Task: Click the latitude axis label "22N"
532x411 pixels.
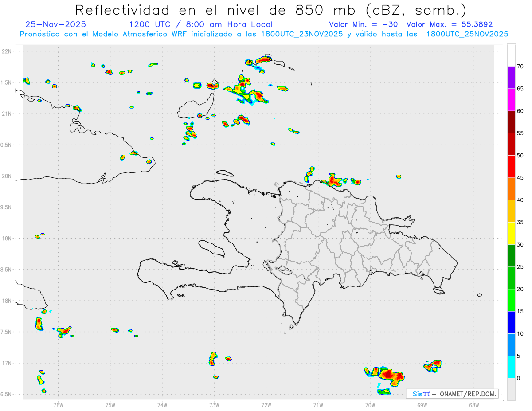Action: [x=7, y=51]
